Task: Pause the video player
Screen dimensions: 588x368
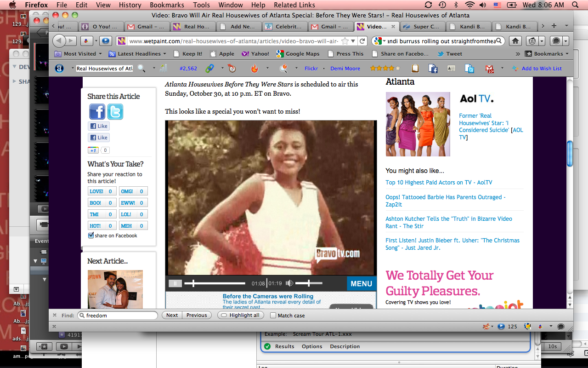Action: [175, 283]
